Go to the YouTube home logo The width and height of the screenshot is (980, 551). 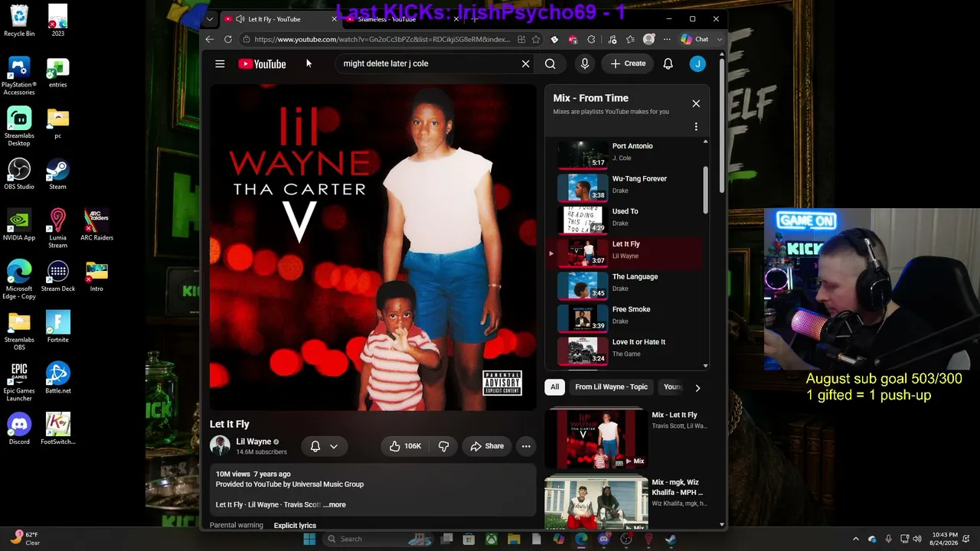(x=262, y=64)
